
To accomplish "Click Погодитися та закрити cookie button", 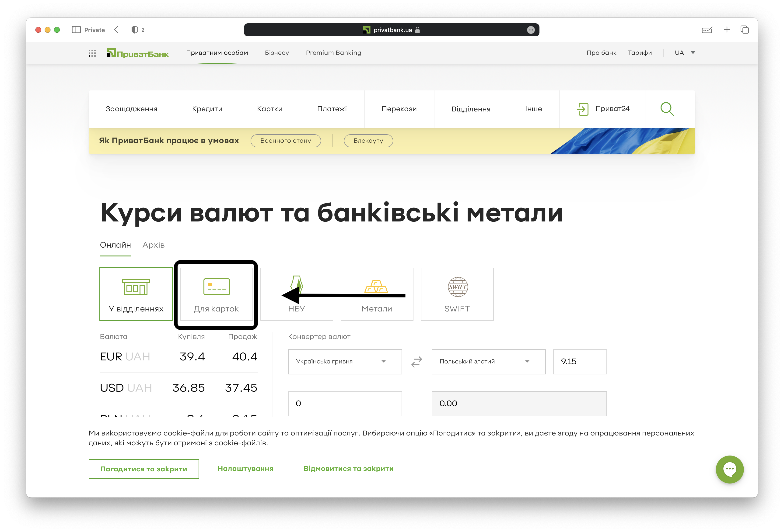I will coord(144,469).
